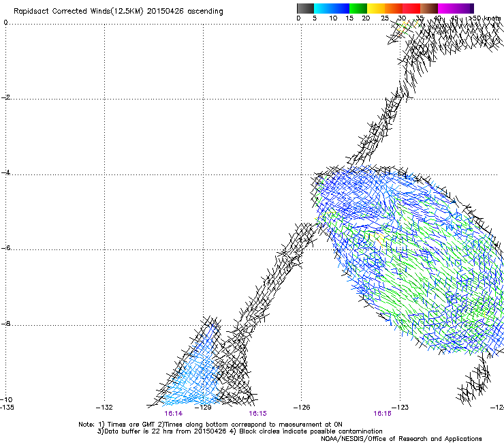Click the '10' legend scale label

pos(333,18)
